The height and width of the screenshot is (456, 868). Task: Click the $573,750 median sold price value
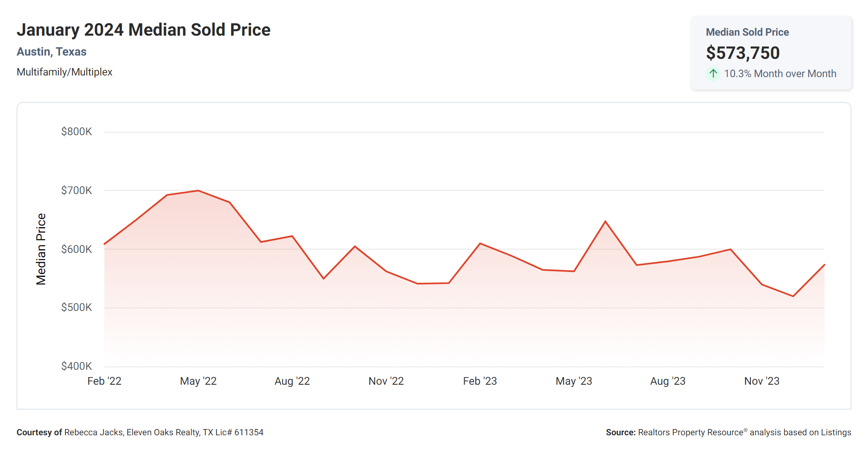tap(743, 53)
